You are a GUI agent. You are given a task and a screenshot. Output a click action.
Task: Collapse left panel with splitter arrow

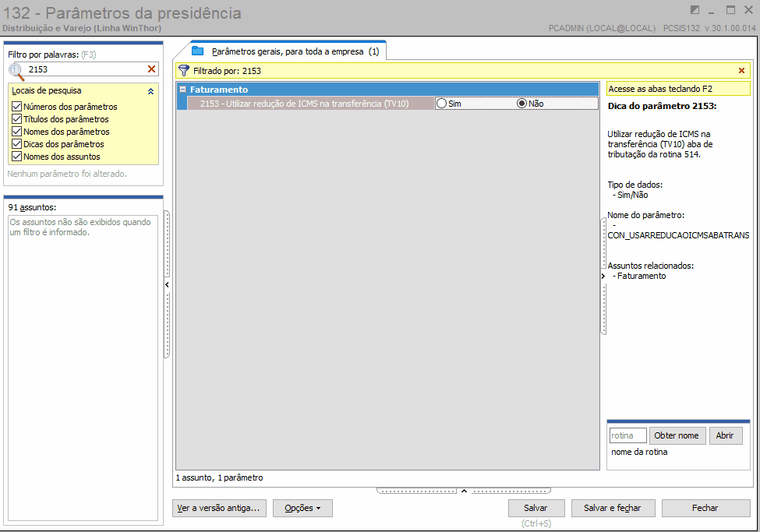click(x=168, y=285)
